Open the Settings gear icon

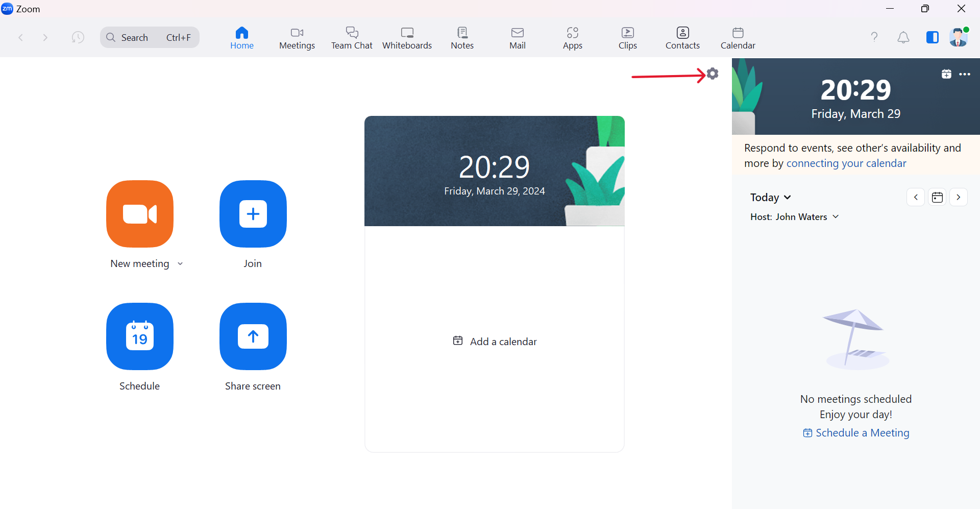pos(713,74)
